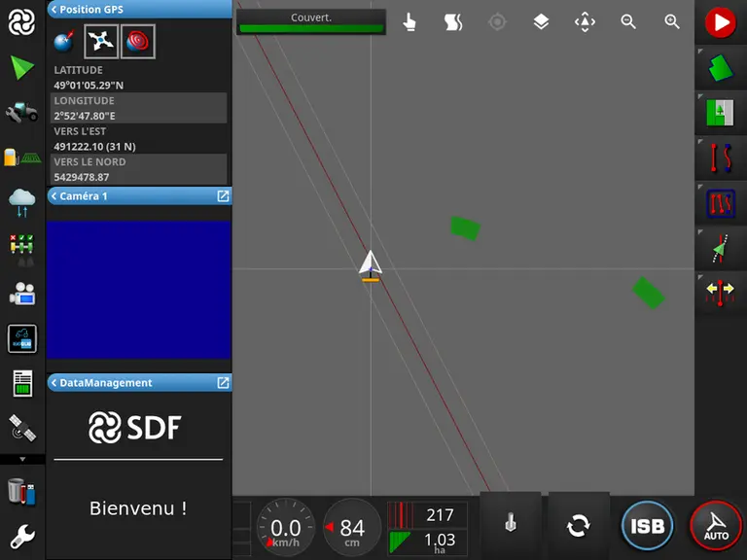Collapse the DataManagement panel
Viewport: 747px width, 560px height.
pos(53,383)
